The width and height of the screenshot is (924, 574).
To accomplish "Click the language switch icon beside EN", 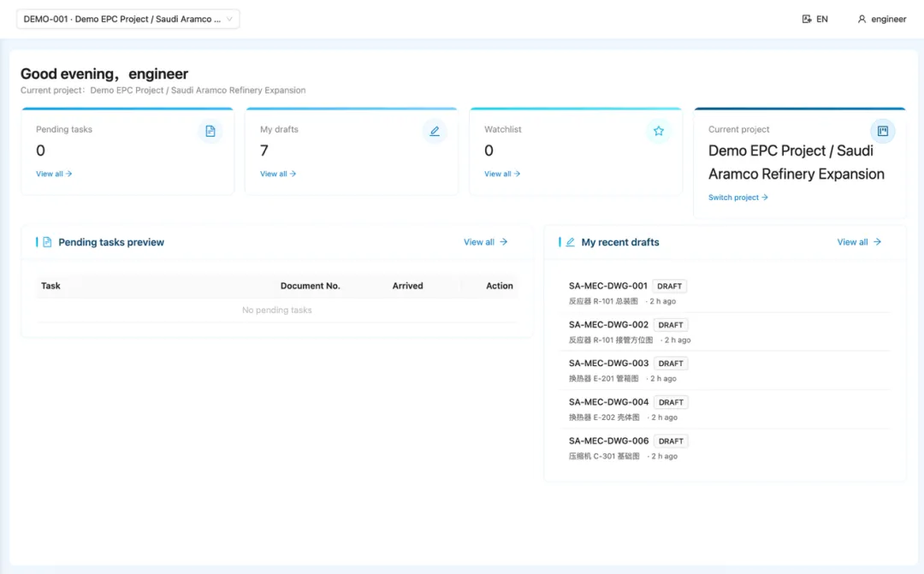I will pos(807,19).
